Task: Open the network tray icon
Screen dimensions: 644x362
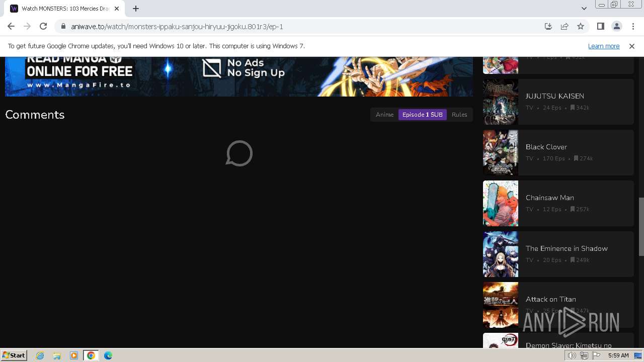Action: (584, 355)
